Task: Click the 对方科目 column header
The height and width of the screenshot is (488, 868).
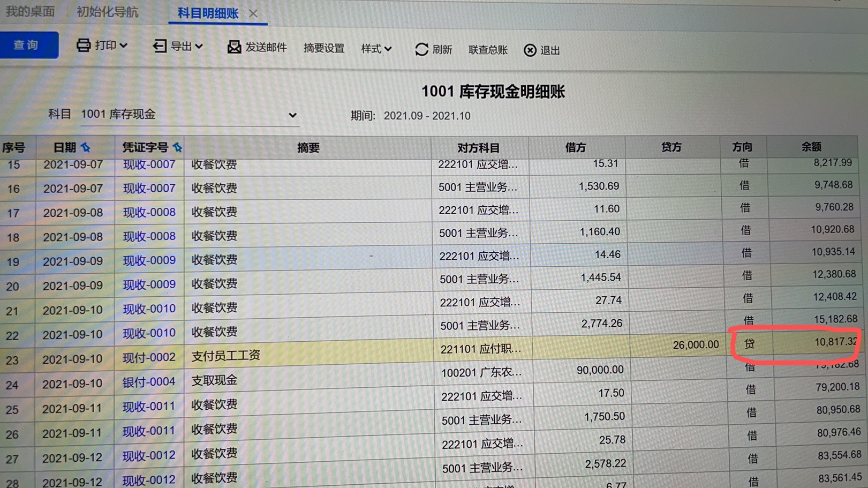Action: [479, 148]
